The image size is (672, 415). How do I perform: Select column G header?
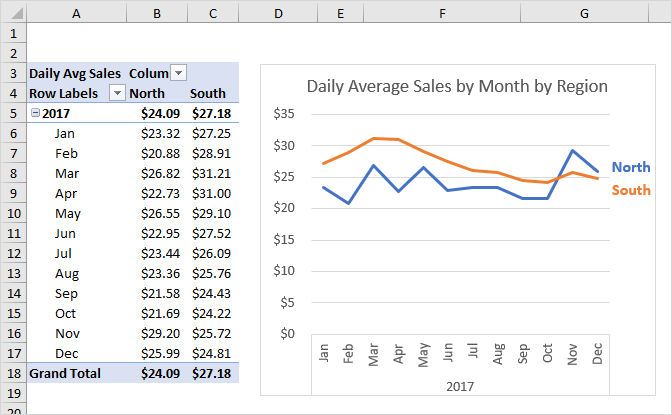pos(584,13)
